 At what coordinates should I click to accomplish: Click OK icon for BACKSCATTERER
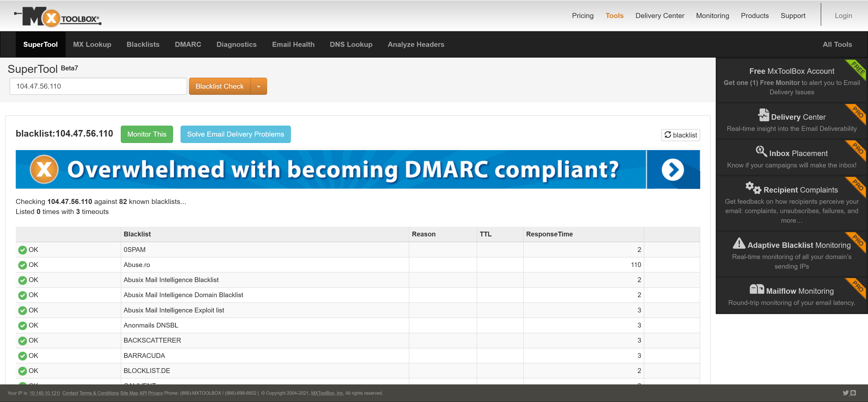point(23,341)
